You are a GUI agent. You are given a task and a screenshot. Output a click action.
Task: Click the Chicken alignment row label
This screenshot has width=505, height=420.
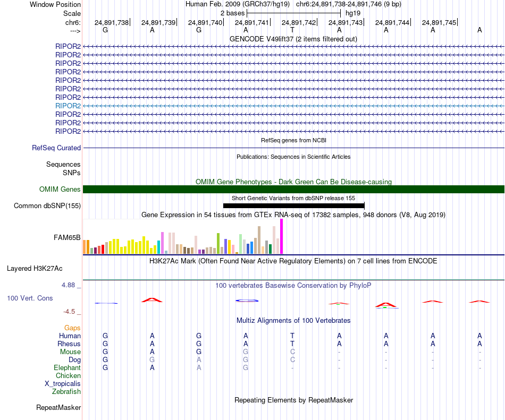(x=68, y=375)
